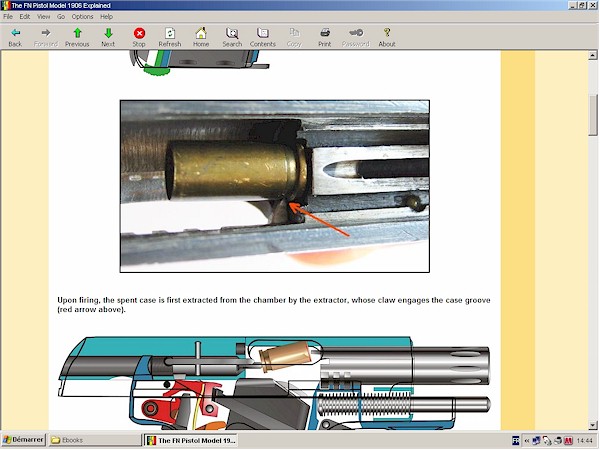Image resolution: width=600 pixels, height=450 pixels.
Task: Open the Démarrer start button
Action: (x=23, y=440)
